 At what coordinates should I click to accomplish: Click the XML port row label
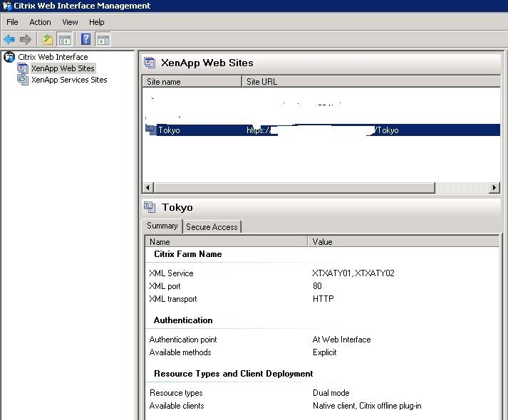tap(165, 286)
